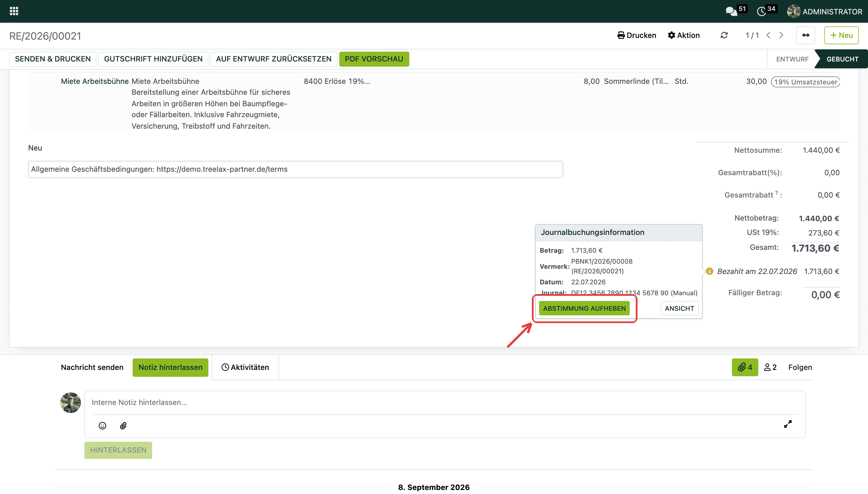Click the ENTWURF status step
This screenshot has height=494, width=868.
pos(792,59)
